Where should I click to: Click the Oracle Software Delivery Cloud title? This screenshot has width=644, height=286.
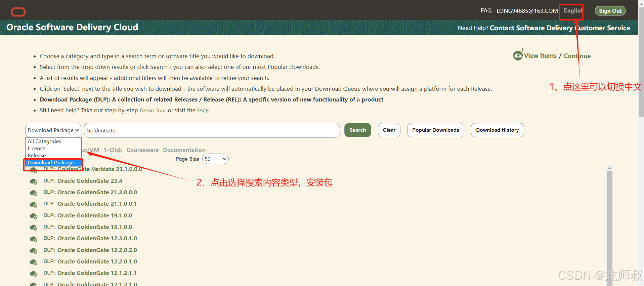(x=72, y=27)
